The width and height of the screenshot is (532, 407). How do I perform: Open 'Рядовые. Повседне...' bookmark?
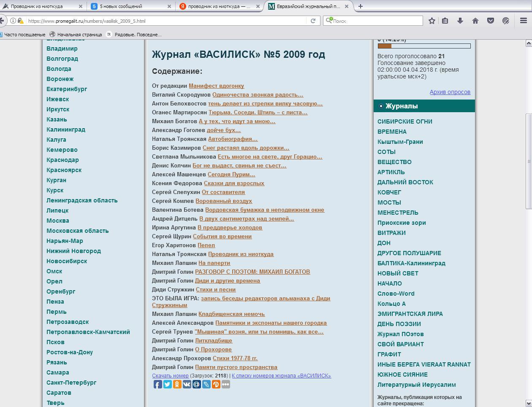point(134,35)
